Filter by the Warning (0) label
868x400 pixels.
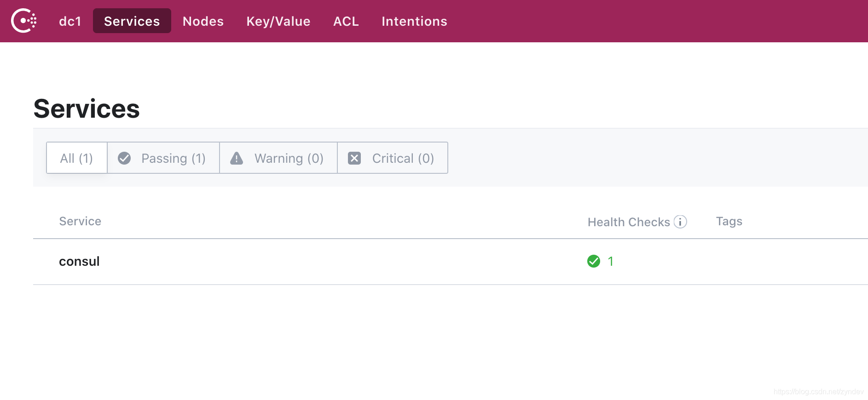point(289,158)
